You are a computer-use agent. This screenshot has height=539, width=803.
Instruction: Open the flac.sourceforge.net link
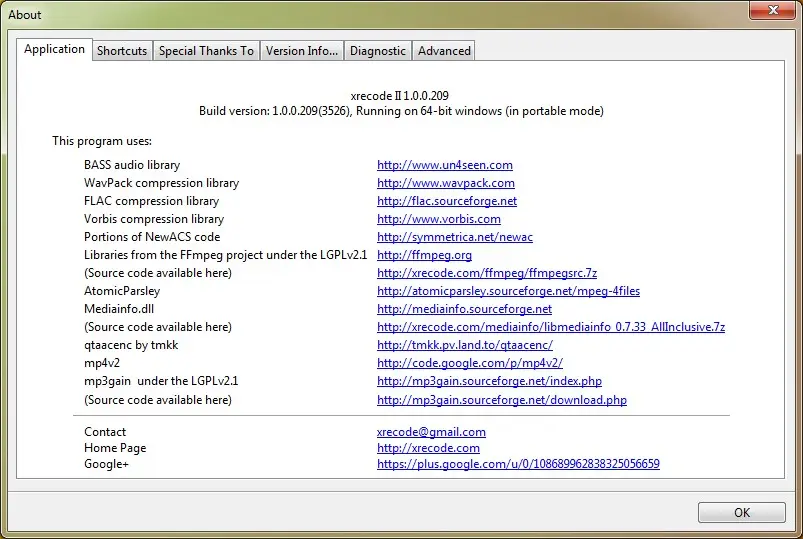tap(447, 201)
